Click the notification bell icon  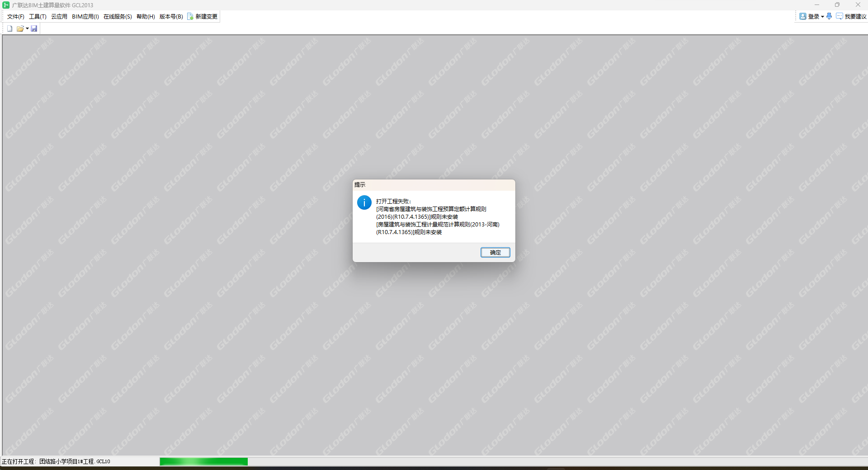pyautogui.click(x=829, y=16)
